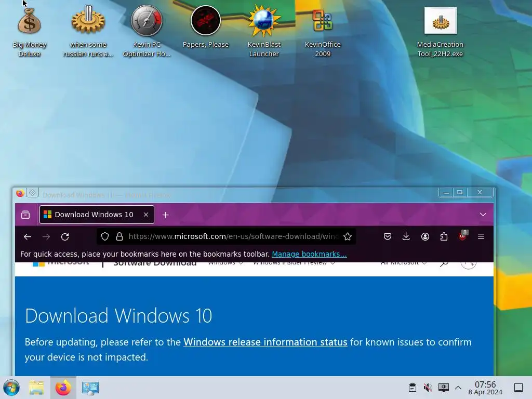Open system settings taskbar icon
The image size is (532, 399).
pyautogui.click(x=90, y=388)
